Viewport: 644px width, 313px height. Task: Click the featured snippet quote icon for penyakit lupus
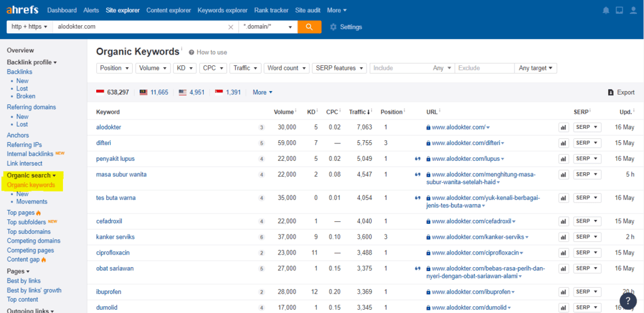click(418, 158)
